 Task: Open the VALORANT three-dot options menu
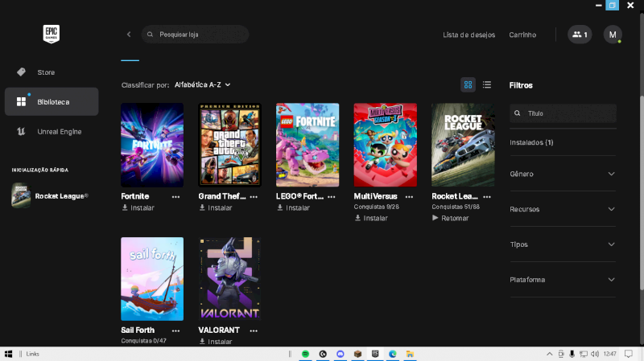coord(254,330)
